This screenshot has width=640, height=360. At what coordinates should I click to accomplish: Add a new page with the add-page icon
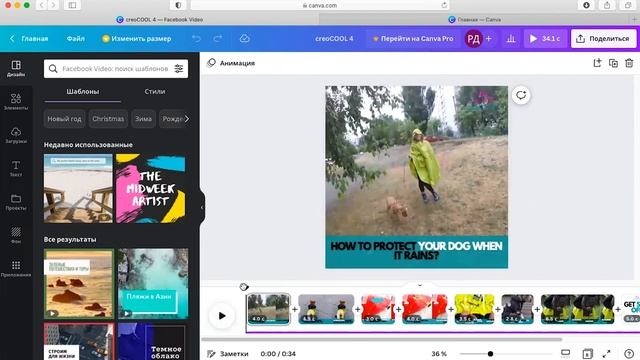pyautogui.click(x=597, y=63)
